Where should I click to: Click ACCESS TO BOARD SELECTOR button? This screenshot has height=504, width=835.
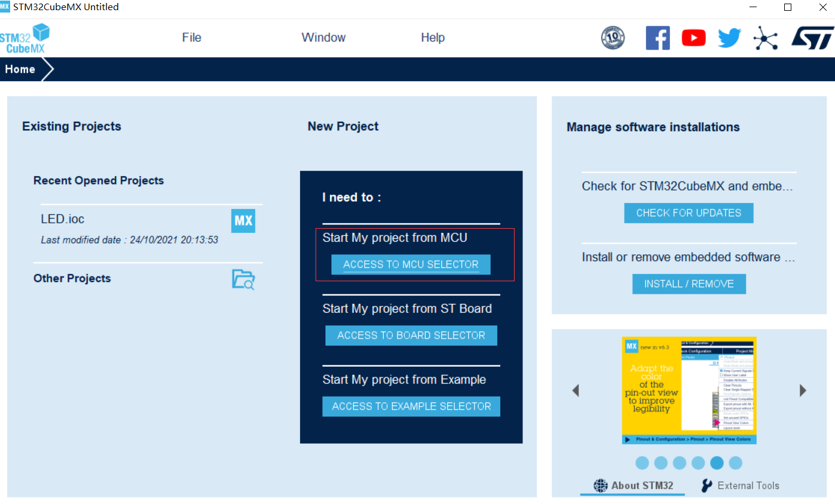411,336
